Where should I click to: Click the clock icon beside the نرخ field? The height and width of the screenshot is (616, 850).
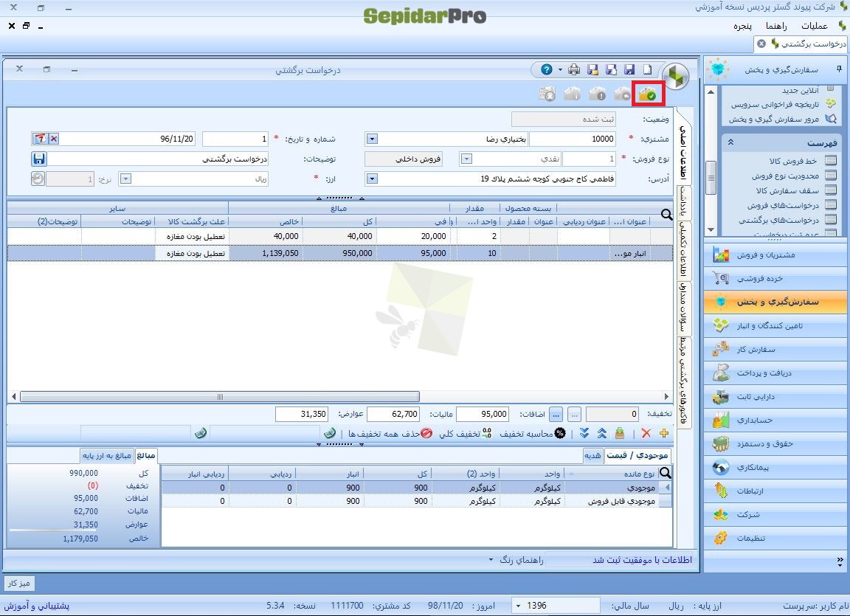[x=38, y=179]
